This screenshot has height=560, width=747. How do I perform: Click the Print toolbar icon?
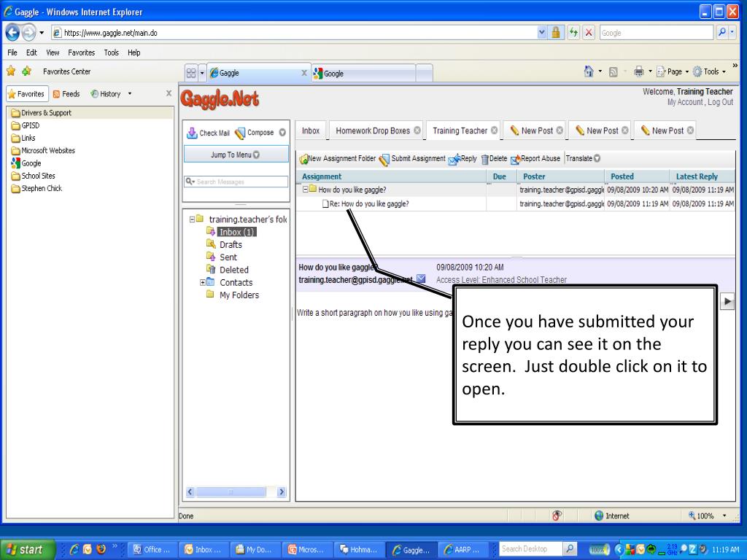point(639,71)
